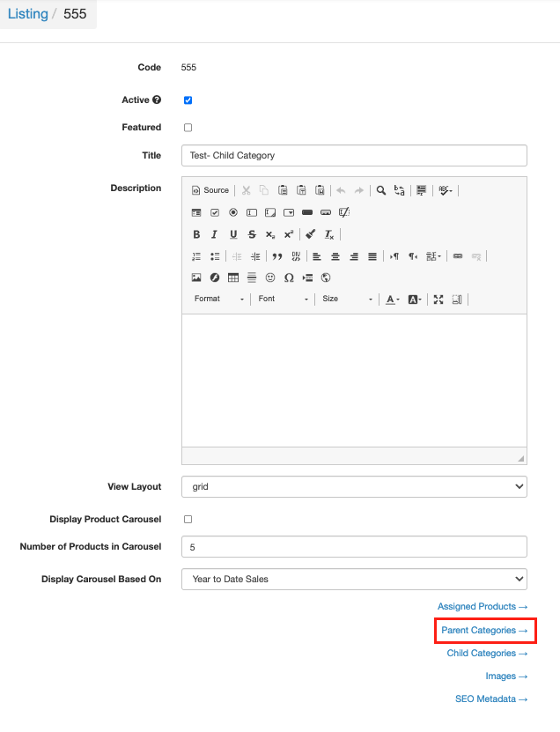Check the Featured checkbox
Screen dimensions: 560x732
[x=188, y=128]
